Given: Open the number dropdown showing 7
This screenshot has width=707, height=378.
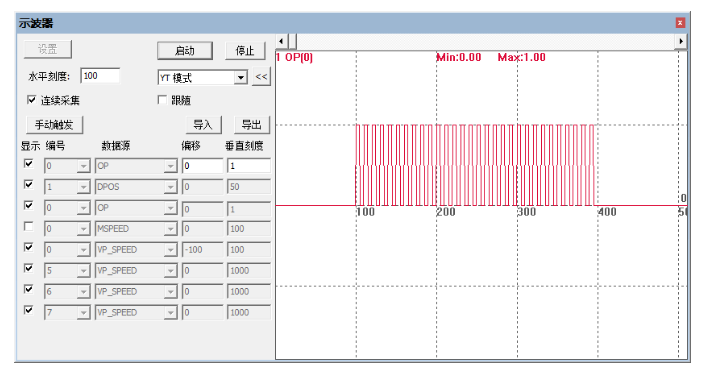Looking at the screenshot, I should click(x=83, y=313).
